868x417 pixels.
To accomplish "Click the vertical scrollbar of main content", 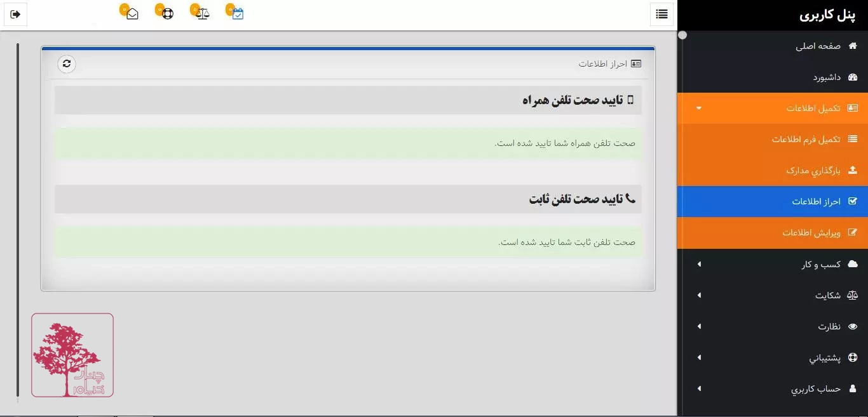I will pos(18,220).
